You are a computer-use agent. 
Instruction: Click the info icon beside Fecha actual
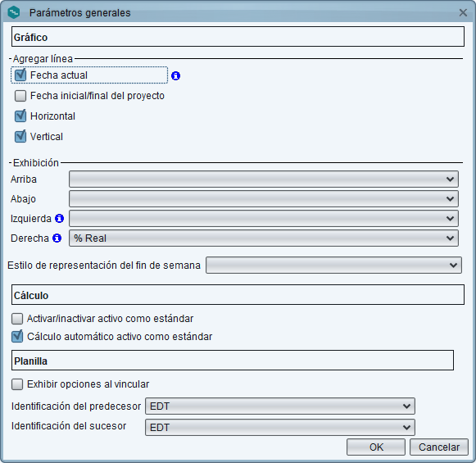point(175,75)
